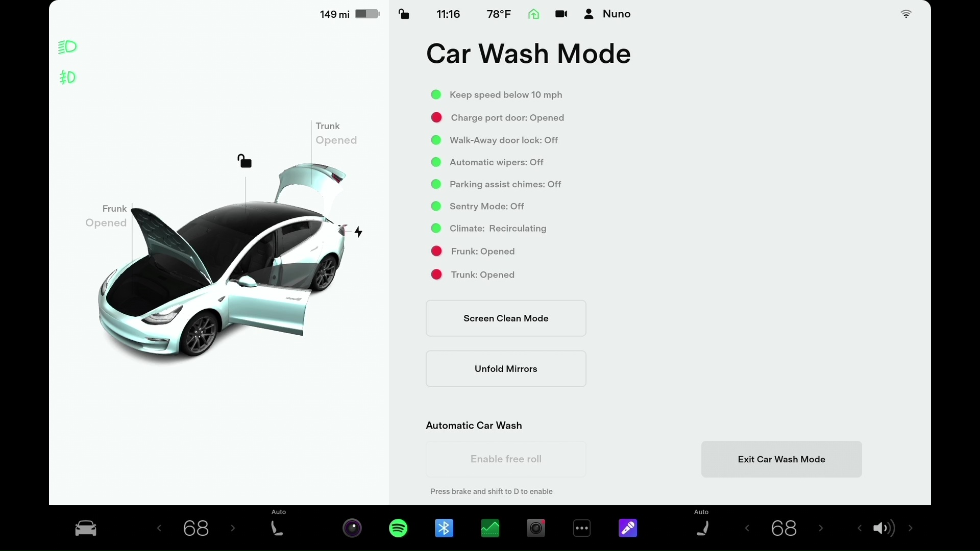Click the camera/screenshot app icon in taskbar
Image resolution: width=980 pixels, height=551 pixels.
tap(535, 529)
